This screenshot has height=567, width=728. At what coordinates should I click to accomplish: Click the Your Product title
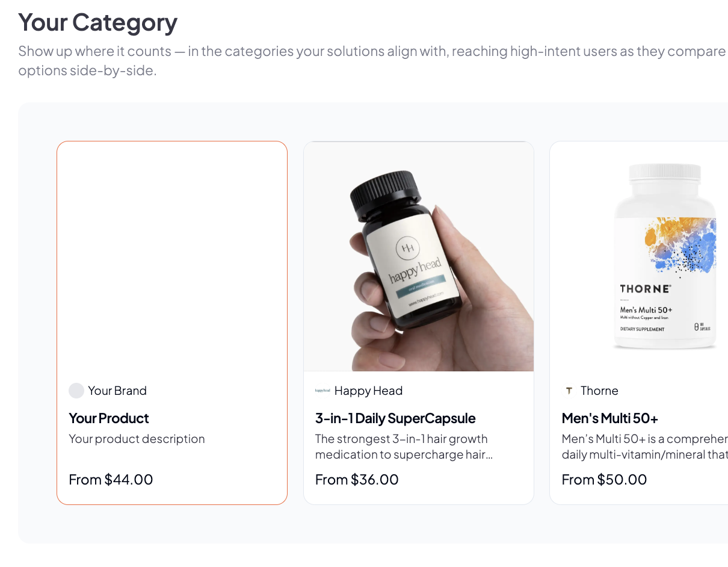point(109,418)
